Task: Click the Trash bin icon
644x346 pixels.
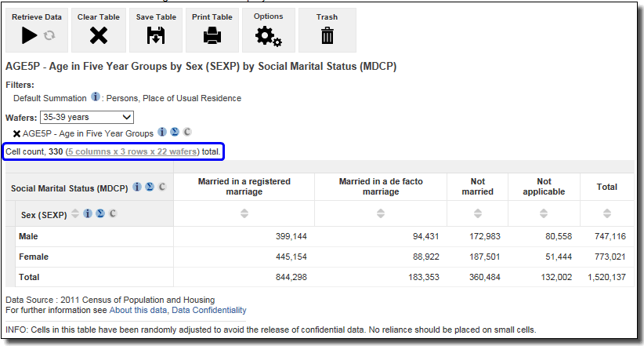Action: click(x=327, y=35)
